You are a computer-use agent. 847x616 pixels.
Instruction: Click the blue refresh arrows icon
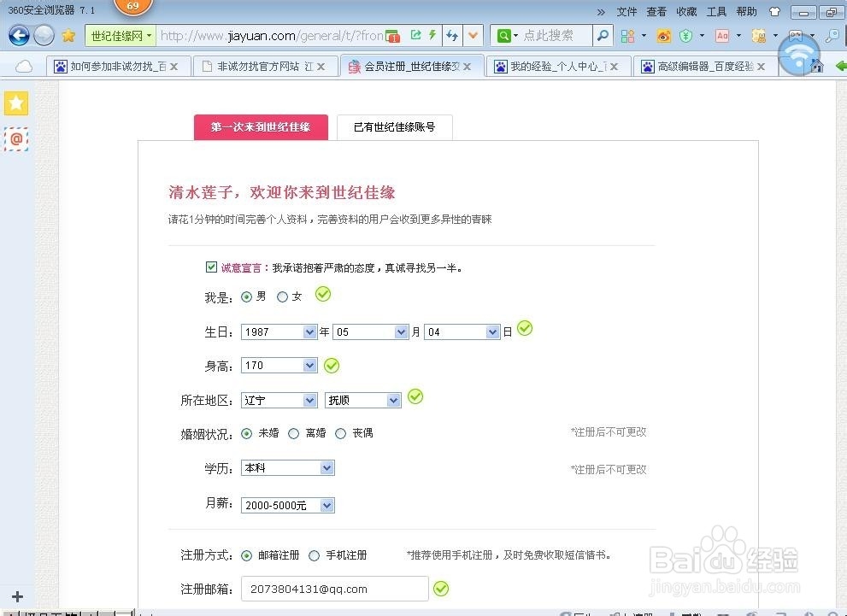click(x=452, y=36)
